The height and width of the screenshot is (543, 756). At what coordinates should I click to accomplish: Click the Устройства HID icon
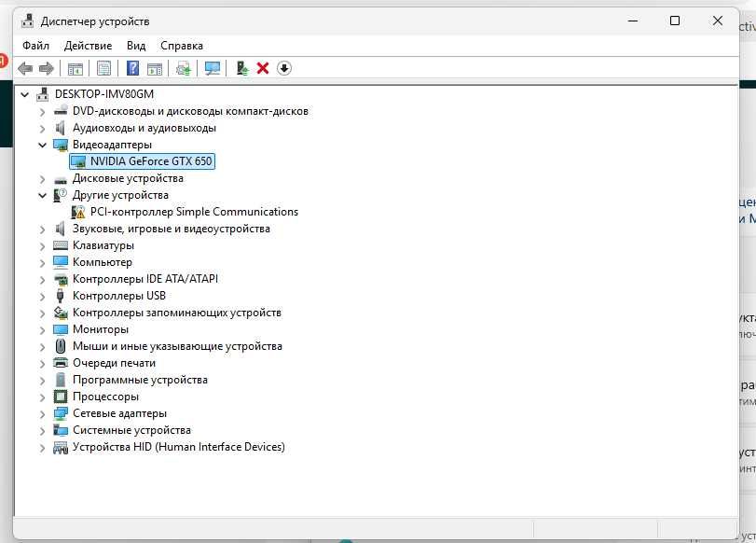click(x=61, y=448)
